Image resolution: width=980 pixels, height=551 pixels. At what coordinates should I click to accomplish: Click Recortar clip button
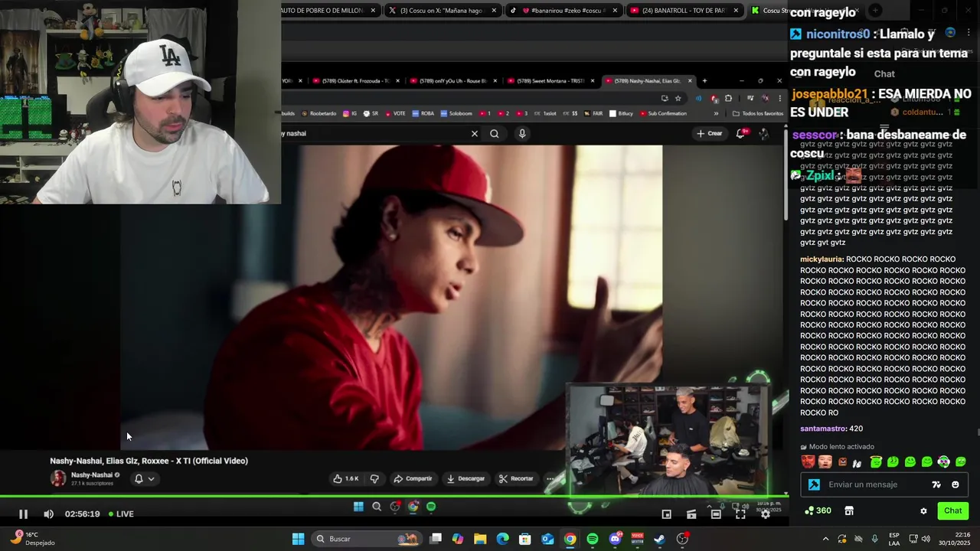pyautogui.click(x=516, y=478)
